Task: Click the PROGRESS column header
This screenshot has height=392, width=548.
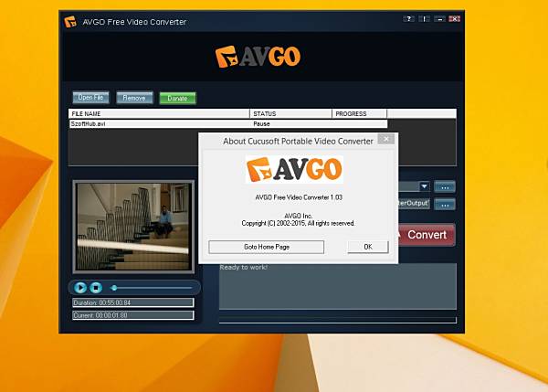Action: [359, 113]
